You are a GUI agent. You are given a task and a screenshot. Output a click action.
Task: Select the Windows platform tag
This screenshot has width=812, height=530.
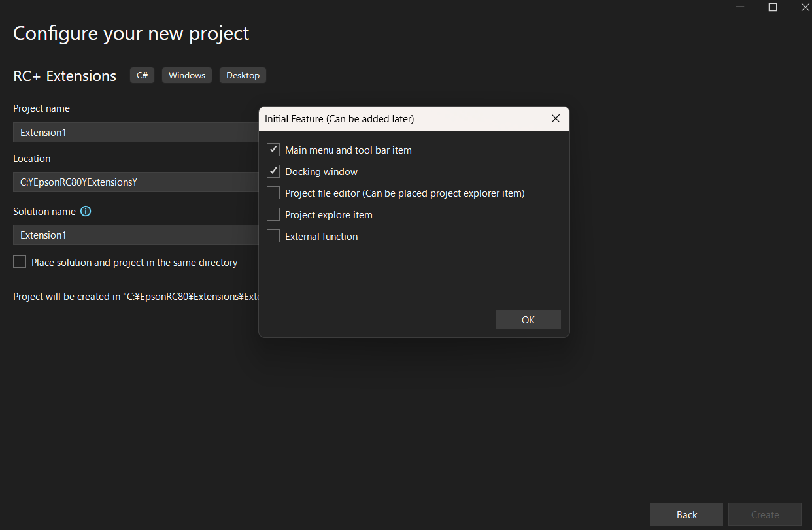tap(187, 75)
